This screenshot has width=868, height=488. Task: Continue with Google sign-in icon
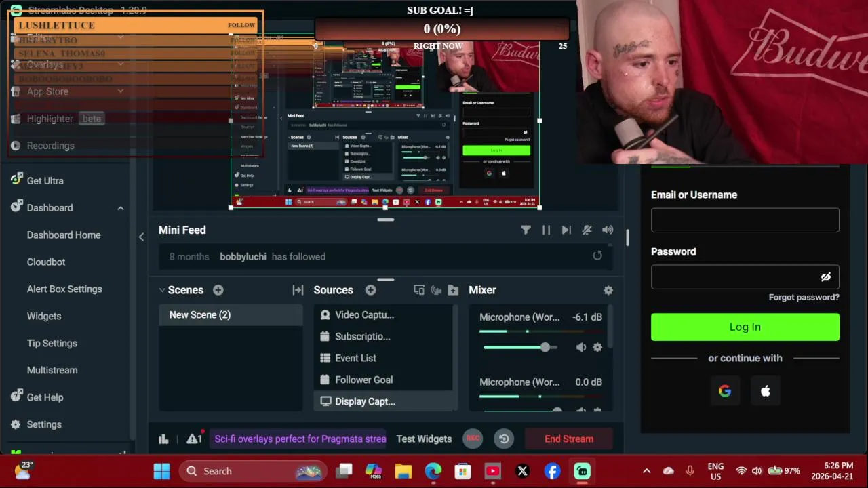tap(725, 391)
